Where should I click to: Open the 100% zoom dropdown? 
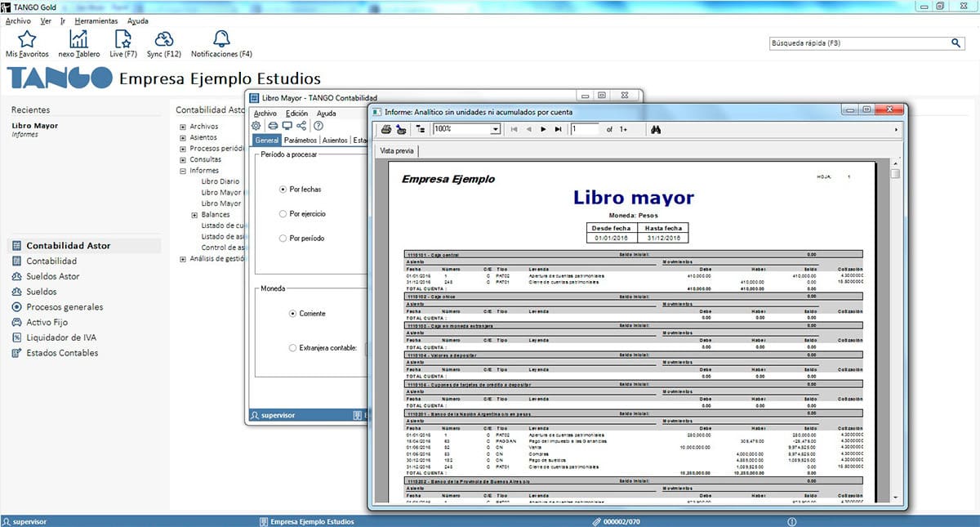coord(495,129)
